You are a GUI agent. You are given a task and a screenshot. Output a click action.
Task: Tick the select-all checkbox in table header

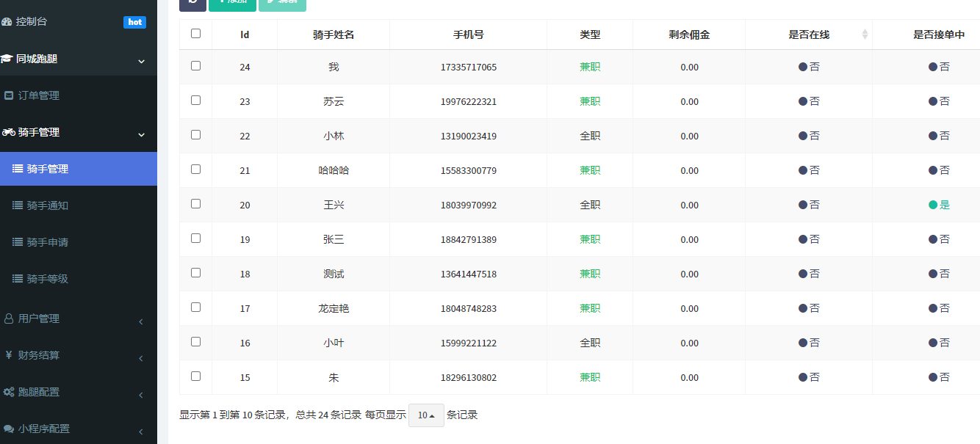(195, 33)
